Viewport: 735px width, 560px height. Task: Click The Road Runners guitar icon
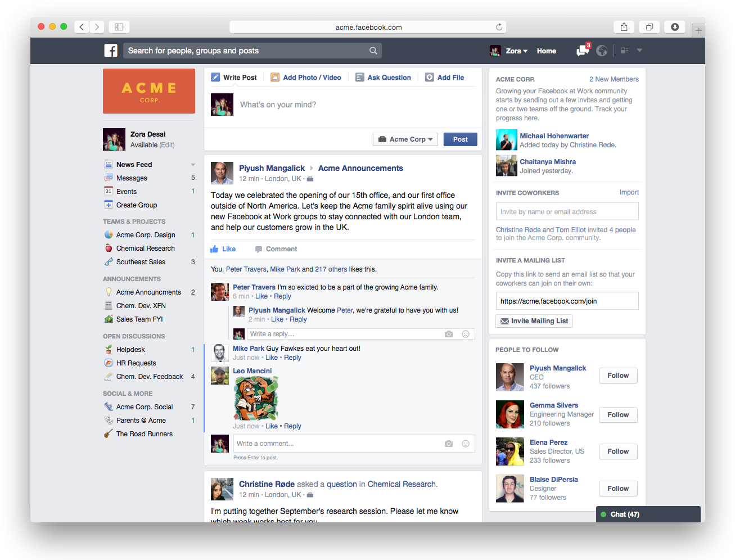click(x=109, y=433)
